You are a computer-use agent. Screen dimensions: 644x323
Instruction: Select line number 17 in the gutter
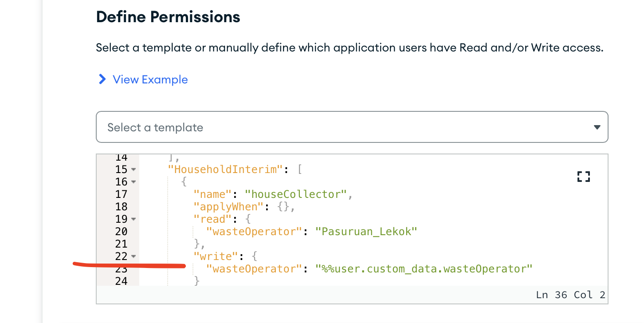(x=121, y=194)
